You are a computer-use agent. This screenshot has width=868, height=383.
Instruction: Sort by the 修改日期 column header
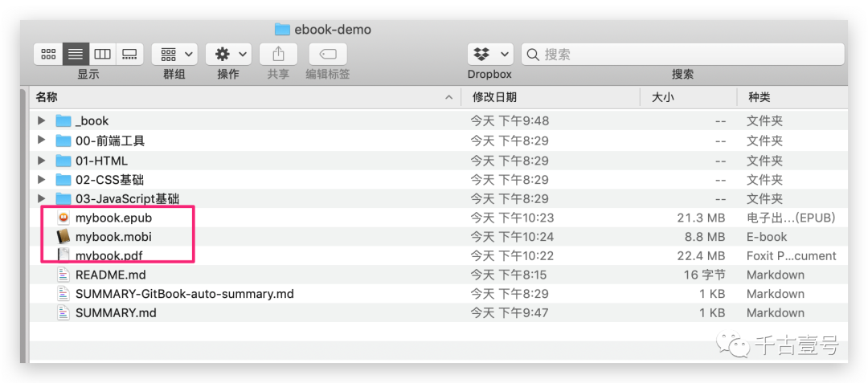(x=494, y=97)
